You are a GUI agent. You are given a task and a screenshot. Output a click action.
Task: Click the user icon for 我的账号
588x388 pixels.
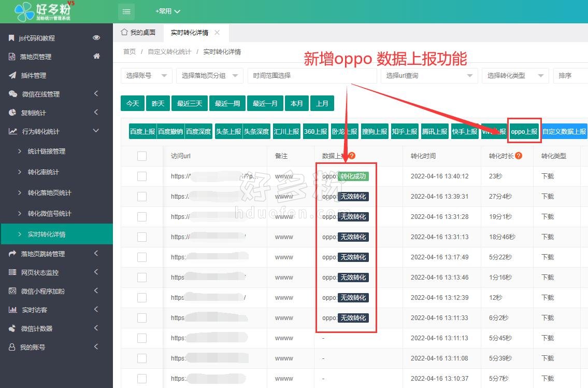(12, 347)
